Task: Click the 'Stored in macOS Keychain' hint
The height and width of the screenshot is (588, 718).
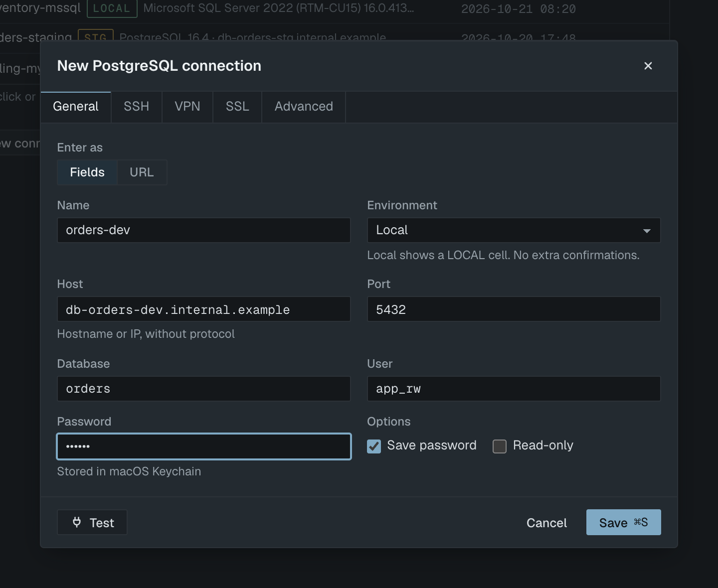Action: pyautogui.click(x=129, y=471)
